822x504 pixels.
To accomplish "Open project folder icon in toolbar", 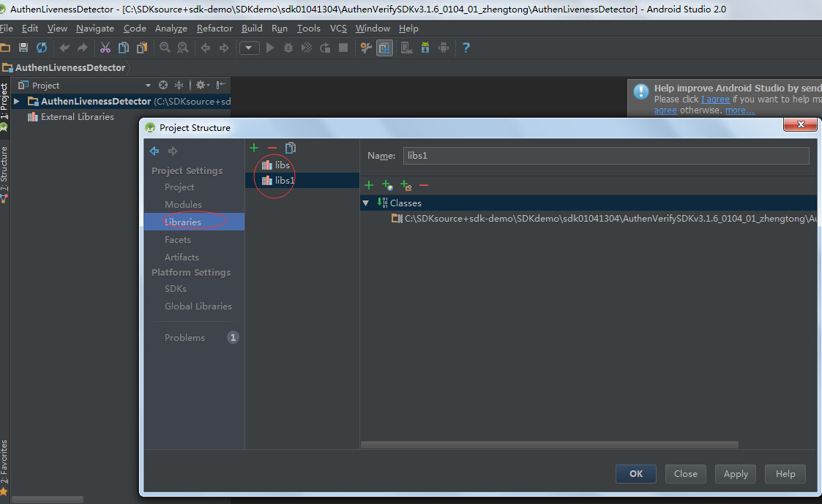I will 5,48.
